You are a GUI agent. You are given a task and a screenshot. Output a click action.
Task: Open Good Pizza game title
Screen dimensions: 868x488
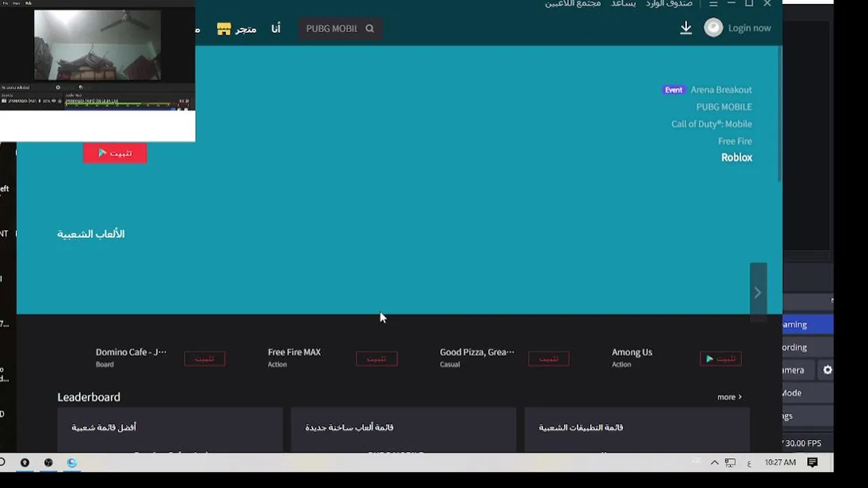(x=477, y=352)
